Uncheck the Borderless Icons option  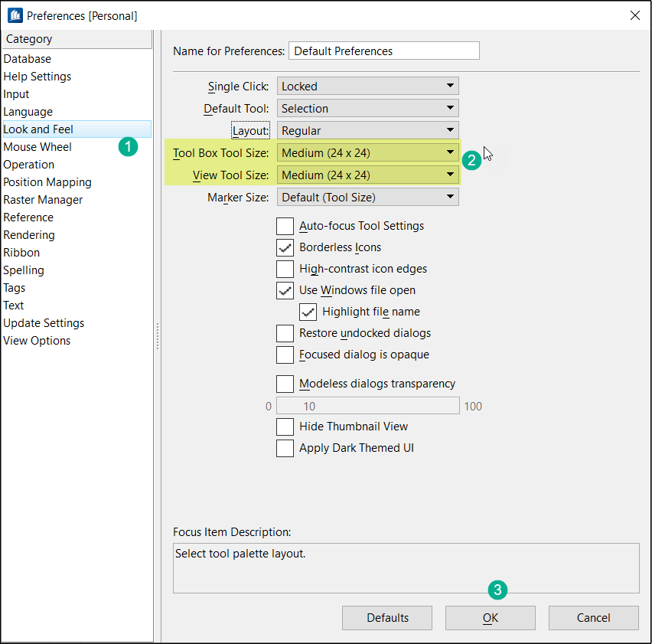[x=285, y=247]
